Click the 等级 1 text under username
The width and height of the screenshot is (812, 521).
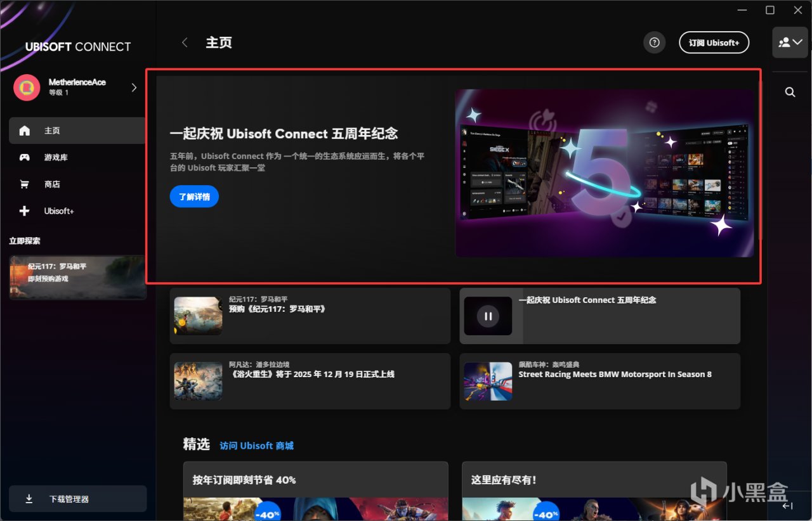(x=58, y=93)
